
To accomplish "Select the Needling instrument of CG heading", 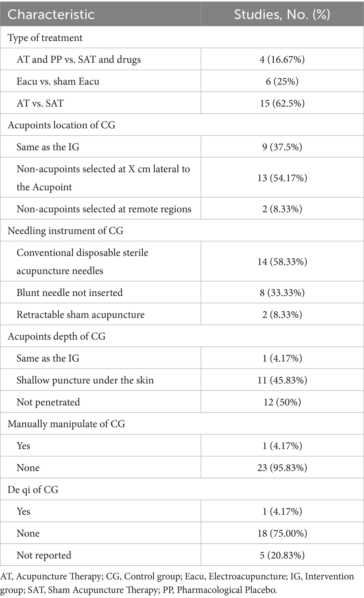I will tap(66, 231).
